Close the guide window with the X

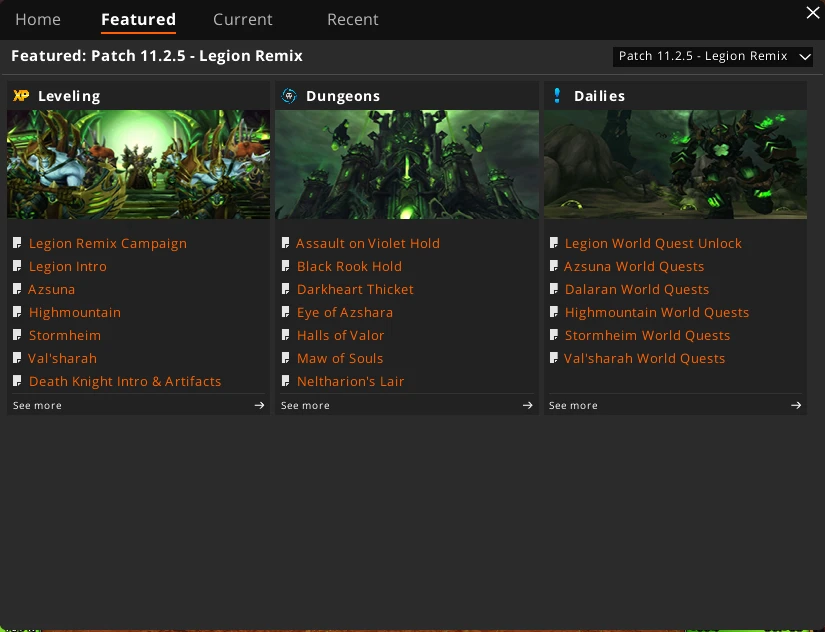[812, 13]
